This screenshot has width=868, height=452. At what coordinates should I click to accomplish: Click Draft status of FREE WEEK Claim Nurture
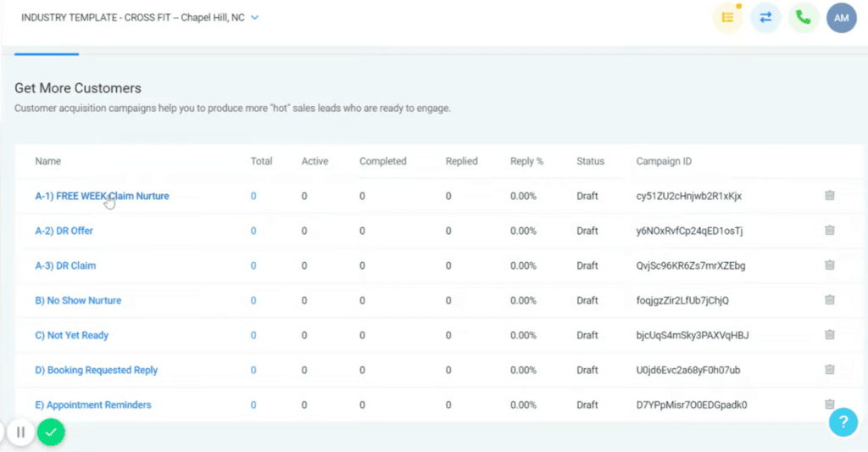pyautogui.click(x=587, y=196)
